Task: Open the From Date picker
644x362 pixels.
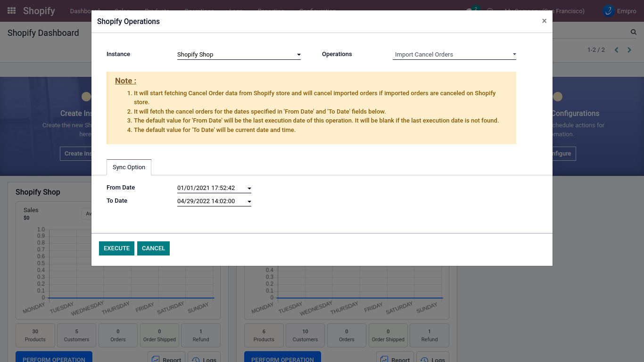Action: (214, 188)
